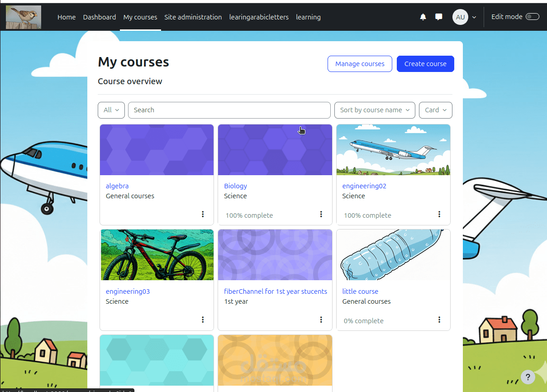Open fiberChannel for 1st year stucents link
Viewport: 547px width, 392px height.
(x=276, y=292)
